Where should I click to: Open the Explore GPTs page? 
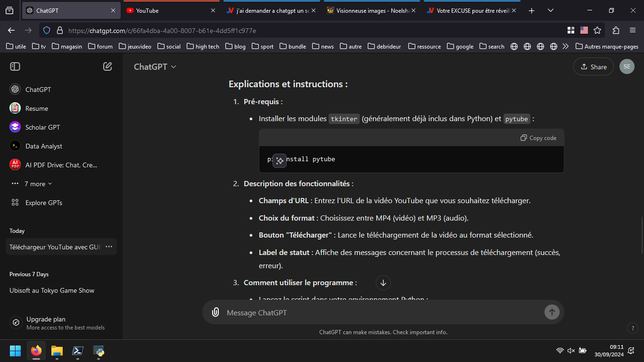[x=43, y=203]
